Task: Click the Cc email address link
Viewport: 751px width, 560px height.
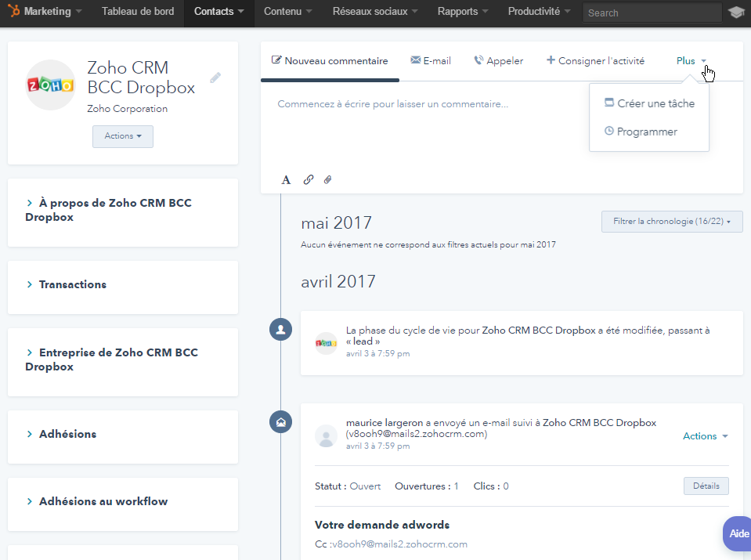Action: pos(399,544)
